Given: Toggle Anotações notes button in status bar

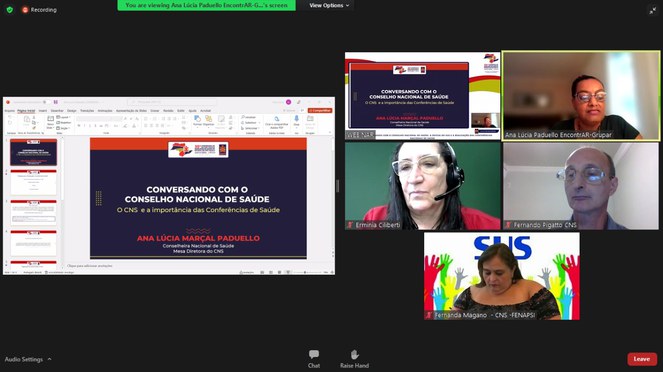Looking at the screenshot, I should [247, 272].
